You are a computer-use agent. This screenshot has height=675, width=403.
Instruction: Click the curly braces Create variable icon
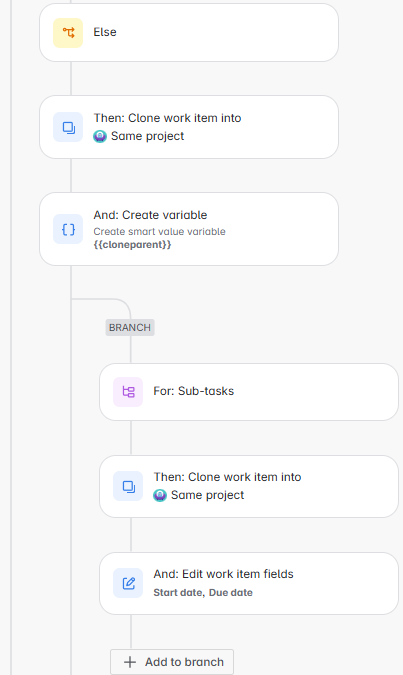click(x=68, y=229)
